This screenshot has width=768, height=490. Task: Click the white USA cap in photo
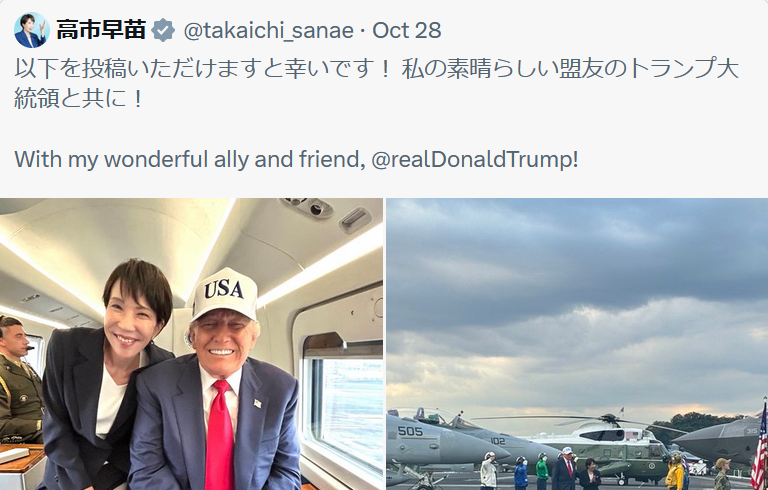click(224, 293)
